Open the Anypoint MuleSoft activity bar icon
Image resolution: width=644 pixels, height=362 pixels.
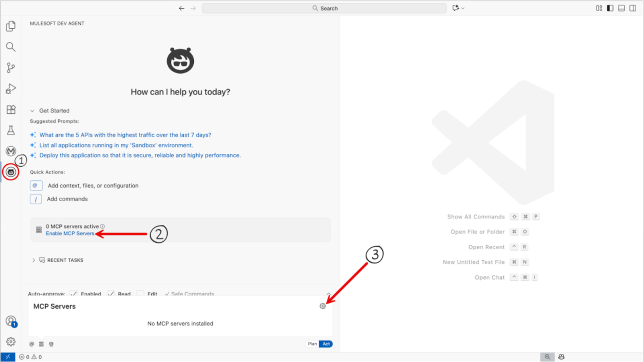click(10, 151)
